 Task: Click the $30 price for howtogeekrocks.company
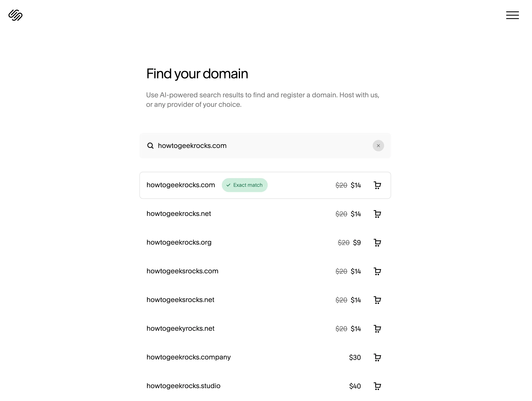[x=355, y=358]
